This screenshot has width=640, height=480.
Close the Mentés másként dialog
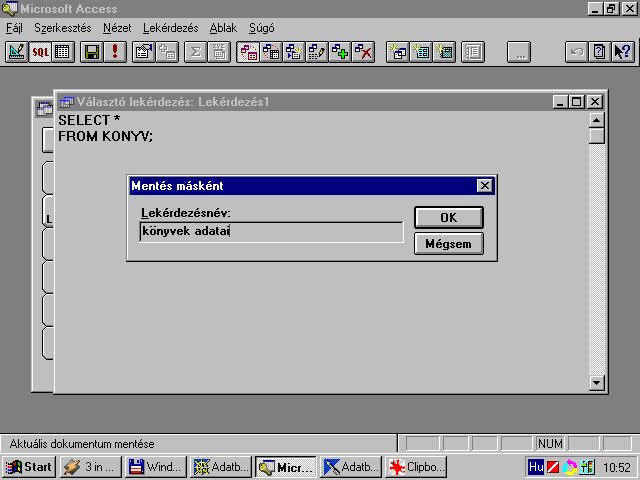click(484, 186)
